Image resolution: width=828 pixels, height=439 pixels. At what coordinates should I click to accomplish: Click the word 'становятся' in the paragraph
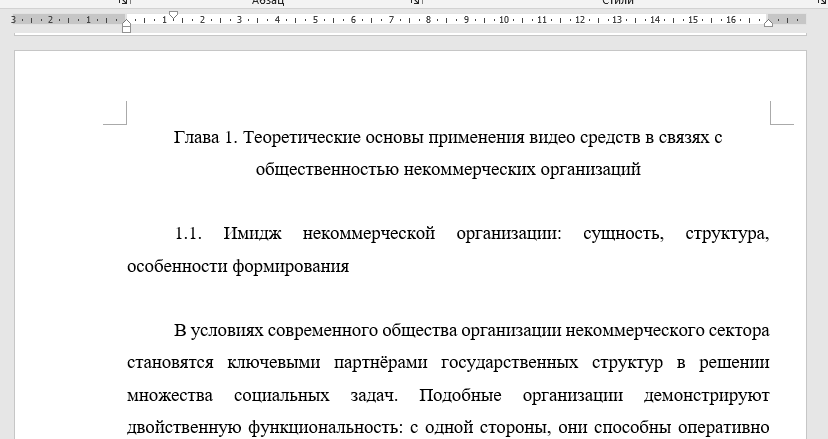tap(170, 363)
